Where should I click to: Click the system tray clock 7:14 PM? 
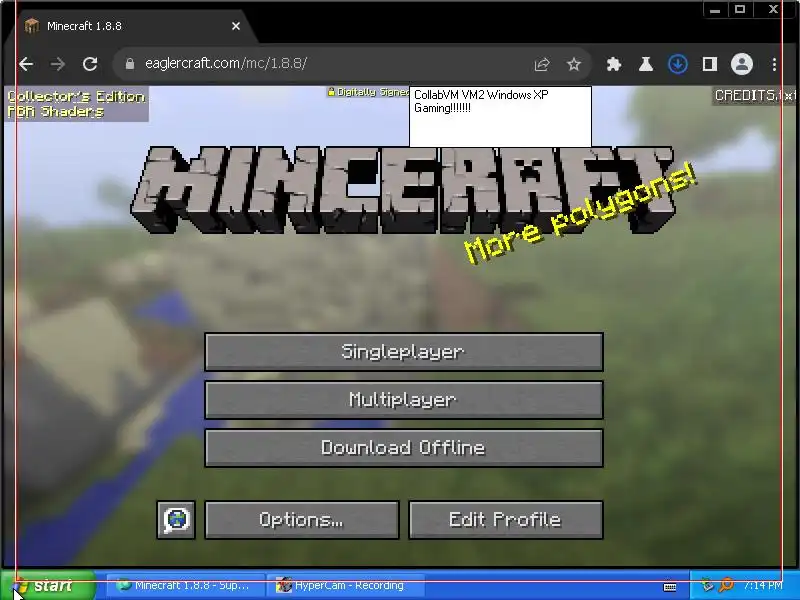click(x=763, y=585)
